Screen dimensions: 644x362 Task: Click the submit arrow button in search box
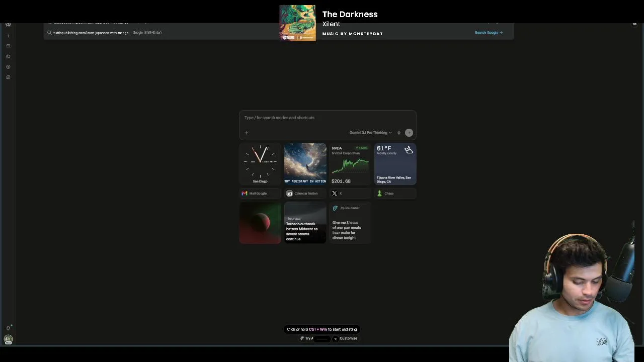pyautogui.click(x=409, y=133)
